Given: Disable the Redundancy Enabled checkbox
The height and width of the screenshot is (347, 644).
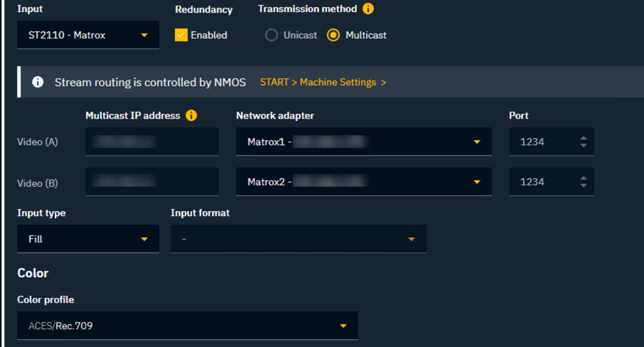Looking at the screenshot, I should click(181, 35).
